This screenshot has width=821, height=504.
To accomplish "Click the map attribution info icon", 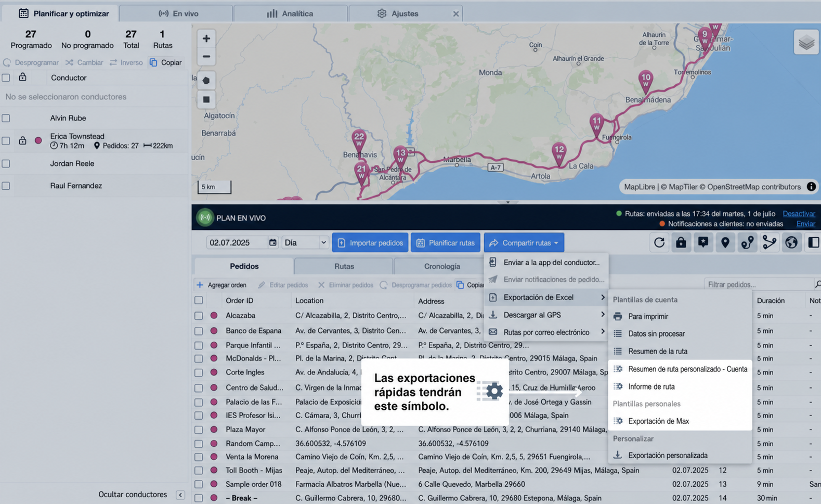I will (x=811, y=186).
